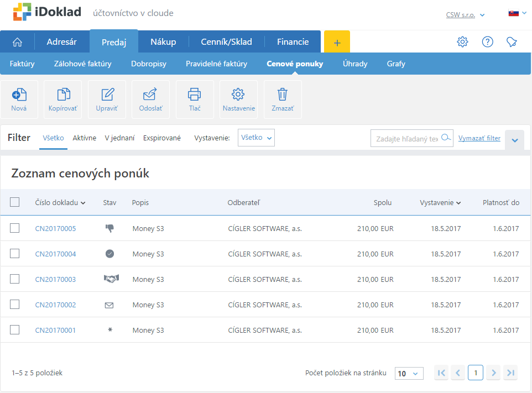Open the Zálohové faktúry submenu
532x393 pixels.
click(x=82, y=64)
